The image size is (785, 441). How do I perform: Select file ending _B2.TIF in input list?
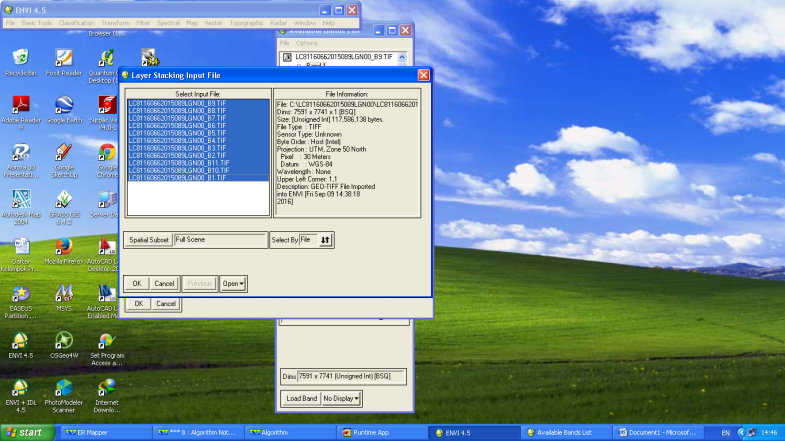[x=198, y=156]
